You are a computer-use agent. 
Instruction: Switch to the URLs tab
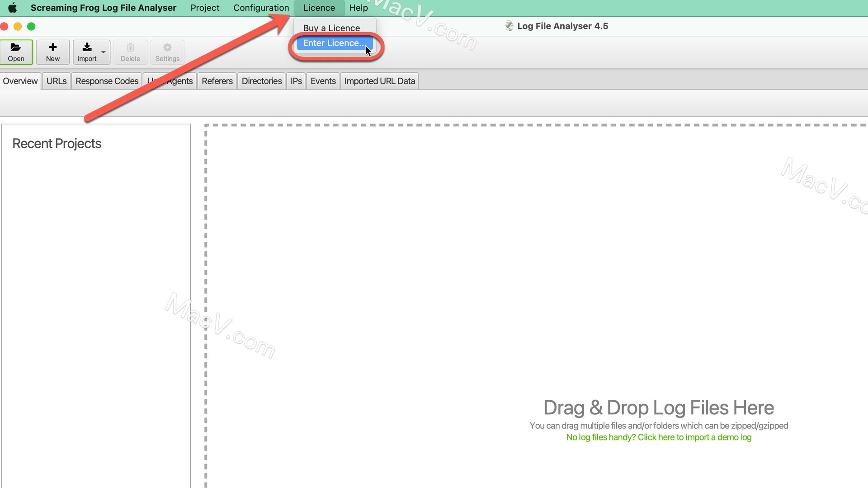tap(57, 81)
